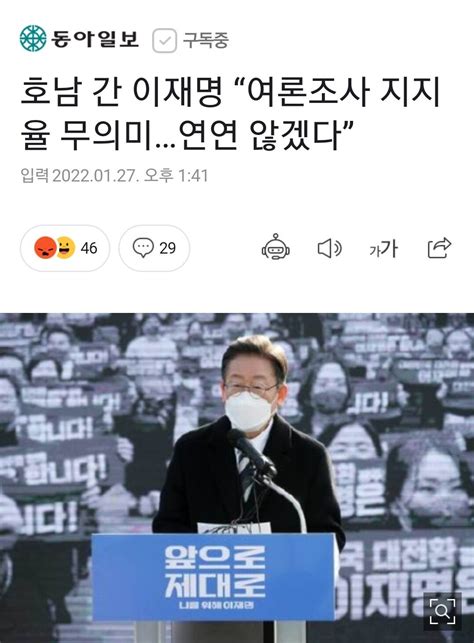Enlarge photo with magnifier icon
This screenshot has height=643, width=474.
coord(442,611)
